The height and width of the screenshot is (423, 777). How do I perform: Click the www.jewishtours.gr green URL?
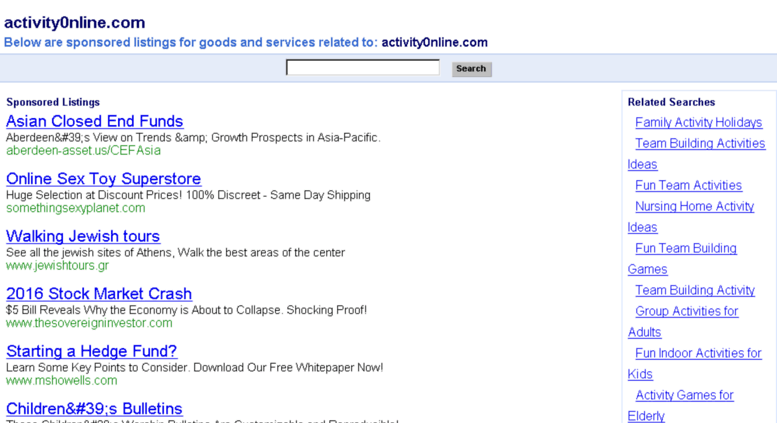[x=57, y=266]
